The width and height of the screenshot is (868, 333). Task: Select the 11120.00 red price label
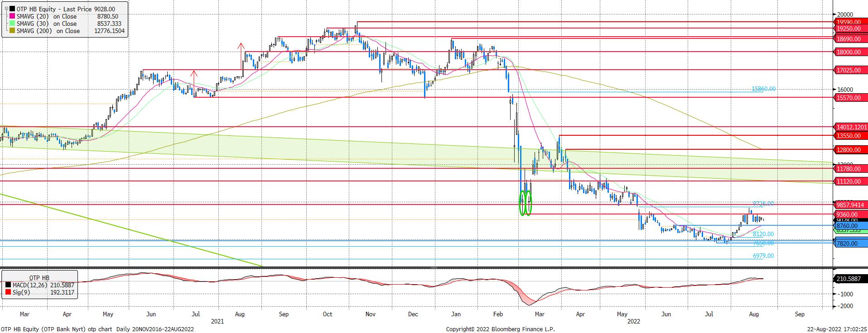tap(851, 181)
